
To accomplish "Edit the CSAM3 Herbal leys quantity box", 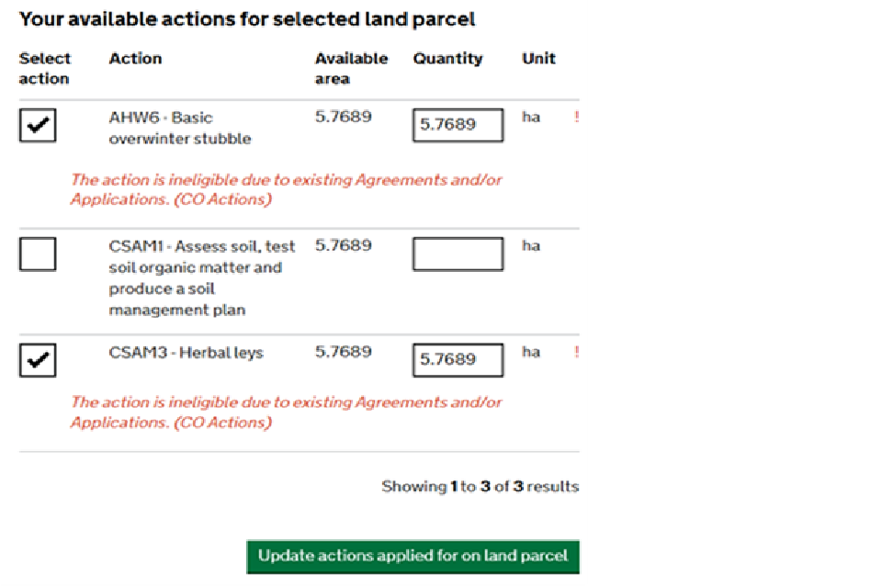I will 458,360.
